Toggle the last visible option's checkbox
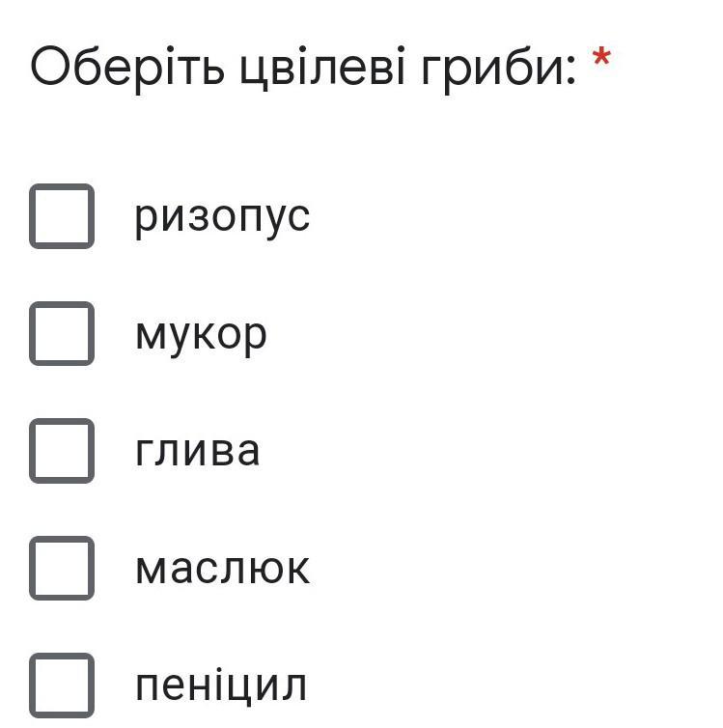Viewport: 723px width, 728px height. point(62,686)
